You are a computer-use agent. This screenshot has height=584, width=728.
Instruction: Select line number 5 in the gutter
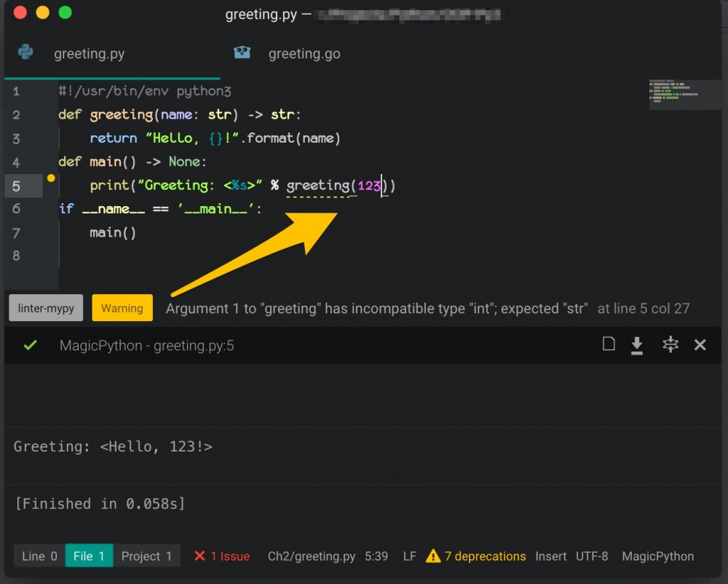[16, 186]
